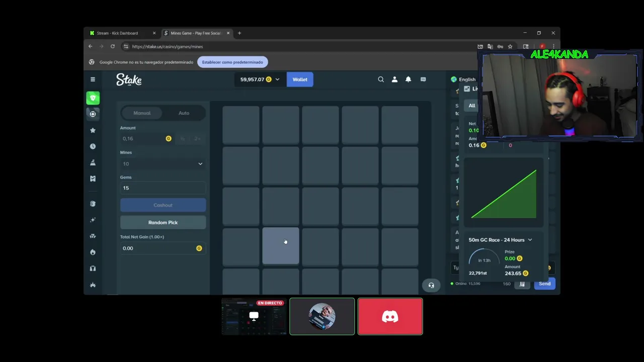
Task: Expand the 50m GC Race dropdown
Action: tap(500, 240)
